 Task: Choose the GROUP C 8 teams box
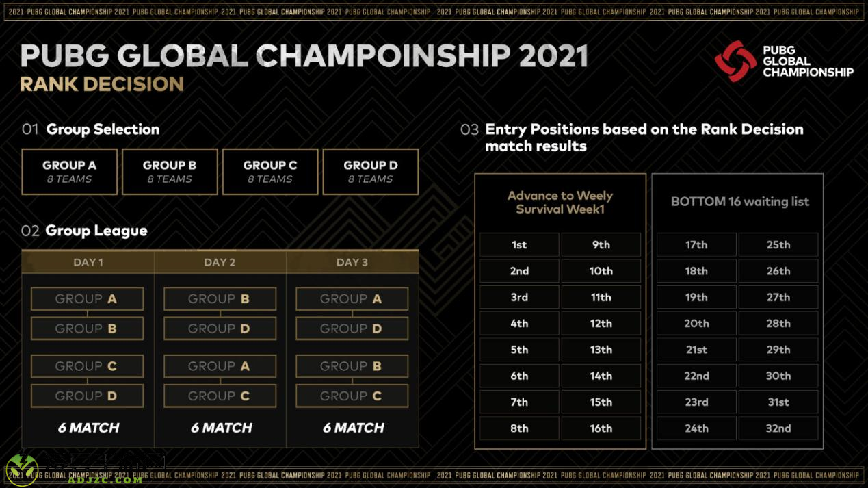click(x=270, y=172)
